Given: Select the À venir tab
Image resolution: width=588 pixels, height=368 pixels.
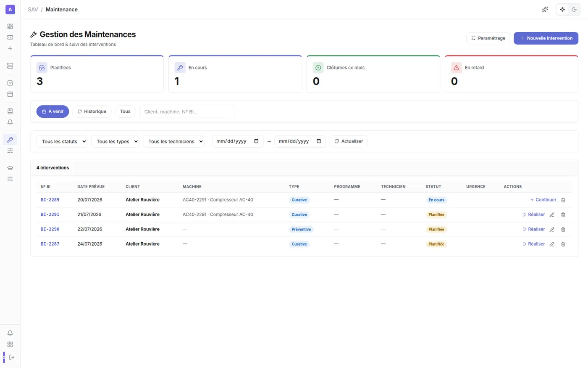Looking at the screenshot, I should point(52,111).
